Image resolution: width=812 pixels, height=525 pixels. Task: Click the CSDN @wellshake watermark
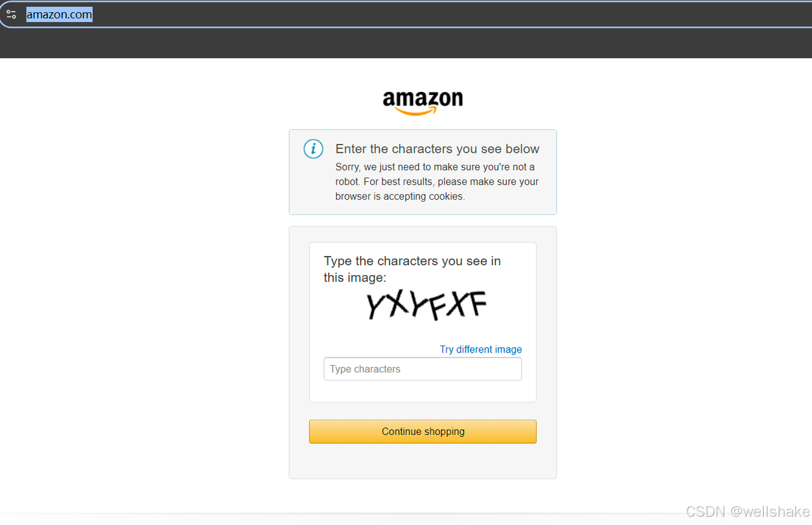click(748, 511)
